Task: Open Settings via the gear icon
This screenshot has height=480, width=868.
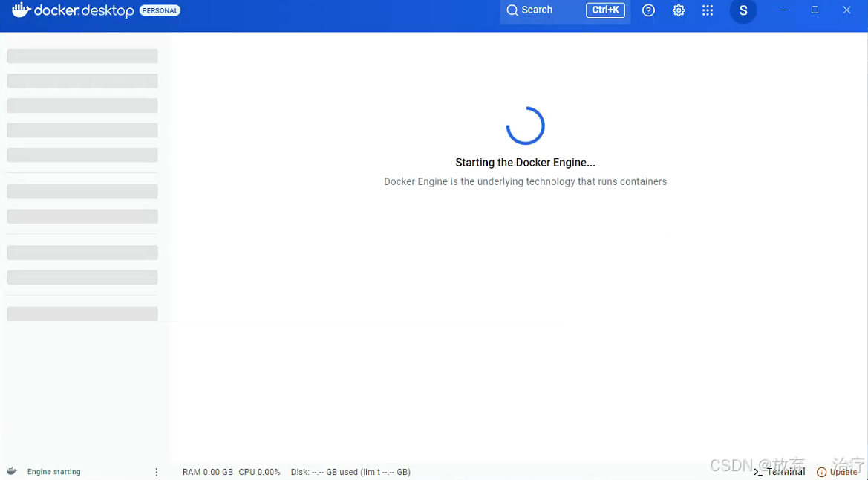Action: click(x=679, y=10)
